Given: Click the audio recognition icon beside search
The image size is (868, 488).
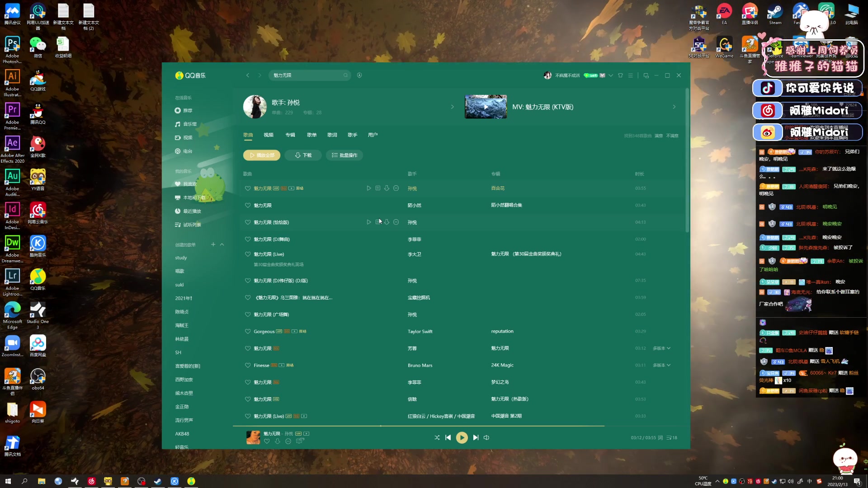Looking at the screenshot, I should (x=359, y=75).
